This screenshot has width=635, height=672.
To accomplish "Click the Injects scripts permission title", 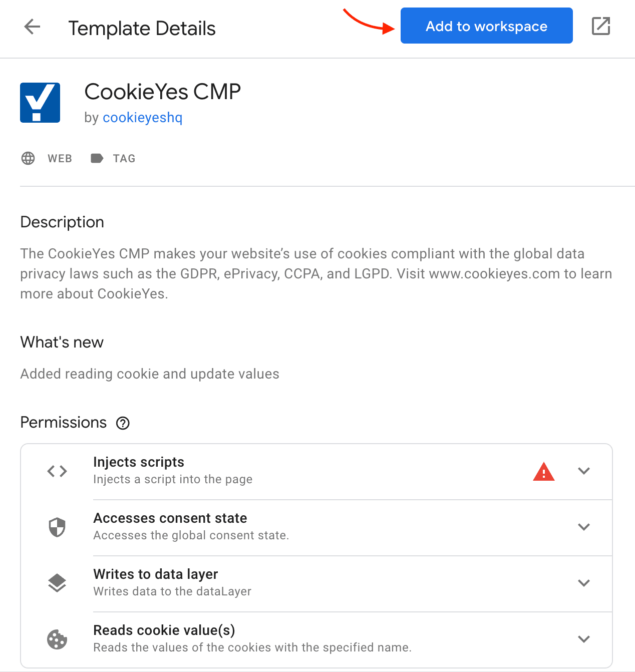I will coord(139,462).
